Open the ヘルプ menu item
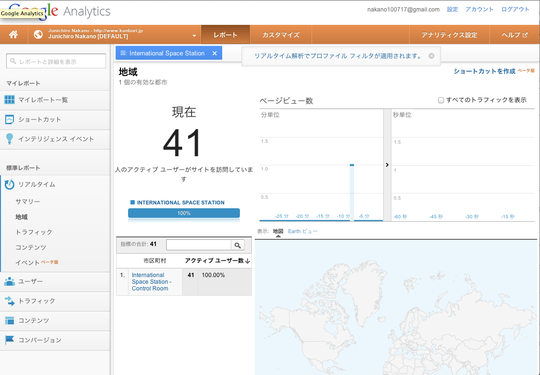The height and width of the screenshot is (375, 540). click(x=515, y=35)
